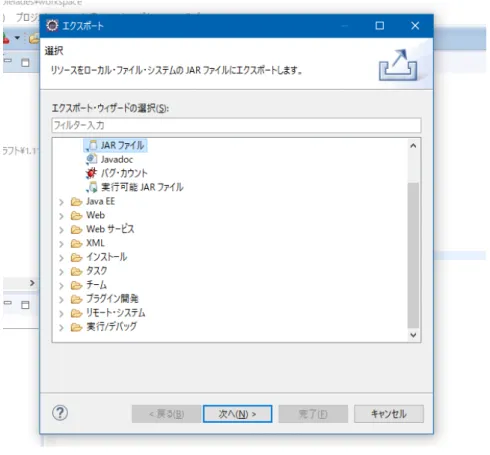Click the wizard list scroll-down arrow
This screenshot has width=490, height=455.
pos(413,335)
